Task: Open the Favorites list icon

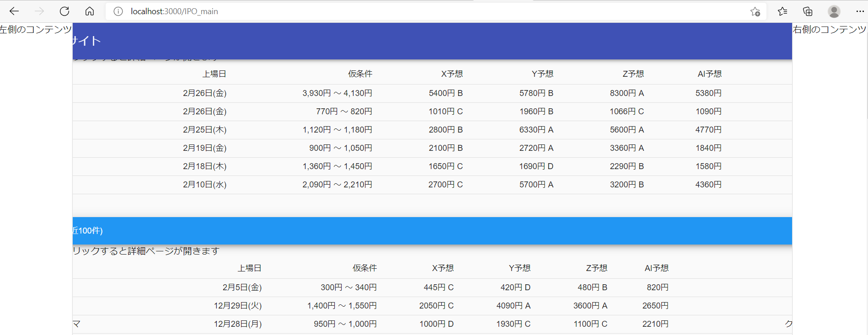Action: tap(782, 11)
